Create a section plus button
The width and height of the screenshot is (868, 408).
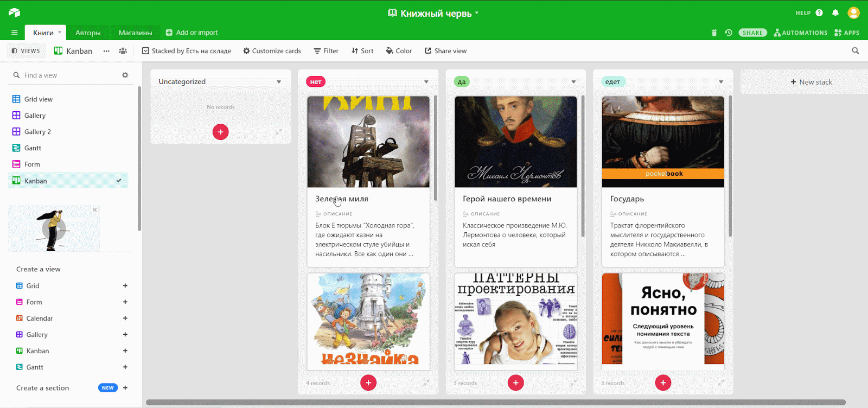point(125,387)
